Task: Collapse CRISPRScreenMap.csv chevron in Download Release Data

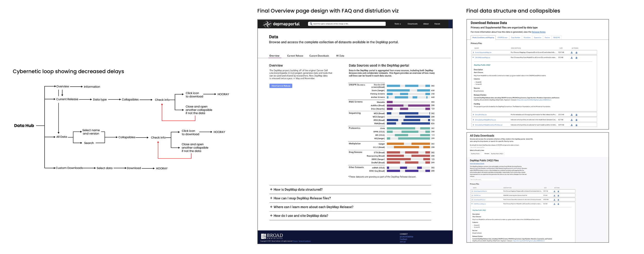Action: [473, 58]
